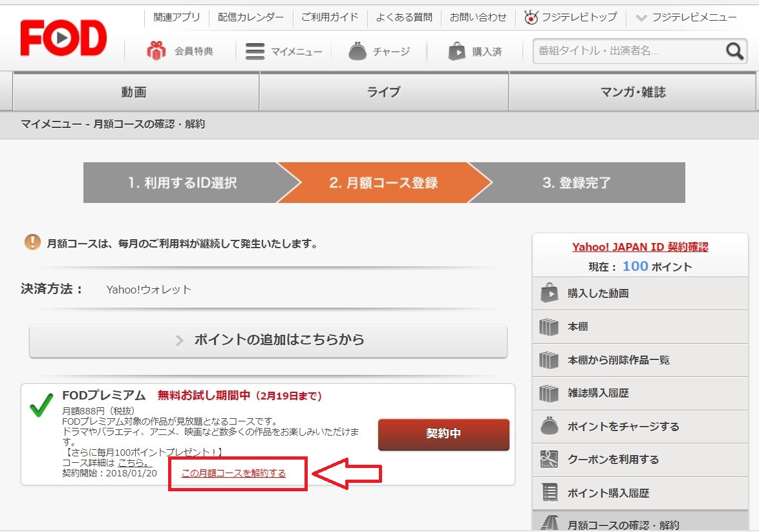Select 購入した動画 in sidebar

pos(641,293)
